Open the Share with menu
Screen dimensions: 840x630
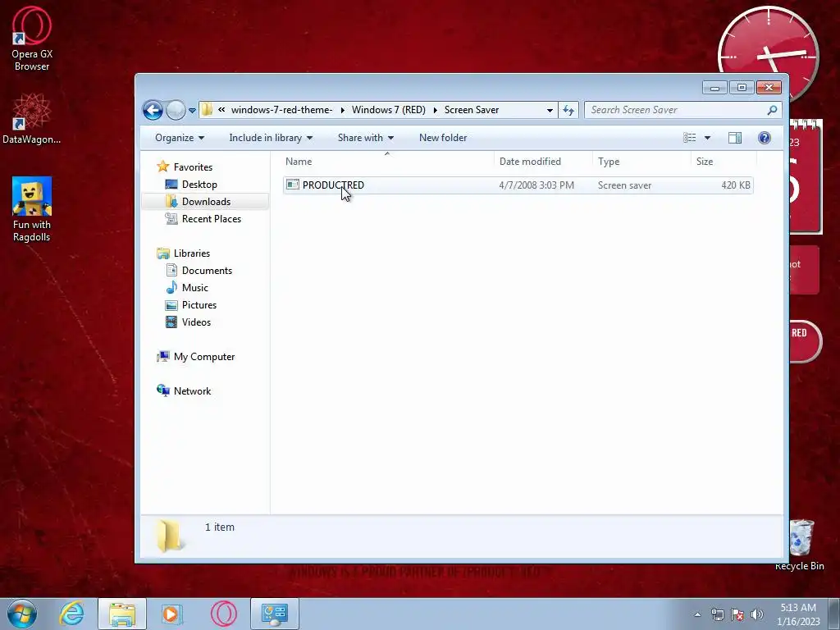click(x=365, y=138)
